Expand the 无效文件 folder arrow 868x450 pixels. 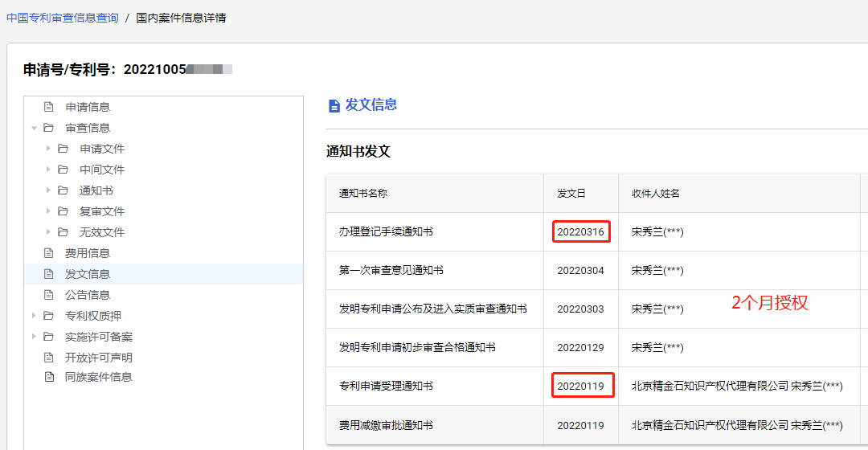pyautogui.click(x=48, y=232)
